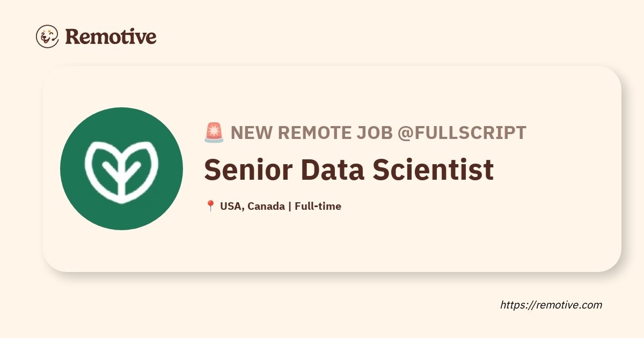Click the Remotive smiley mascot logo icon
This screenshot has width=644, height=338.
pos(47,36)
